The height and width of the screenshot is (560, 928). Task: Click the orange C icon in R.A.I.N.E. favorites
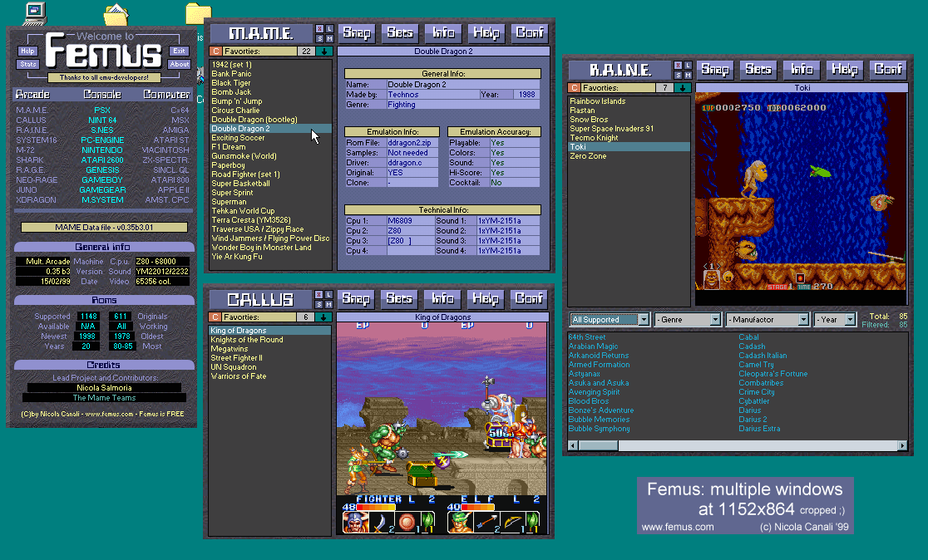(x=574, y=87)
